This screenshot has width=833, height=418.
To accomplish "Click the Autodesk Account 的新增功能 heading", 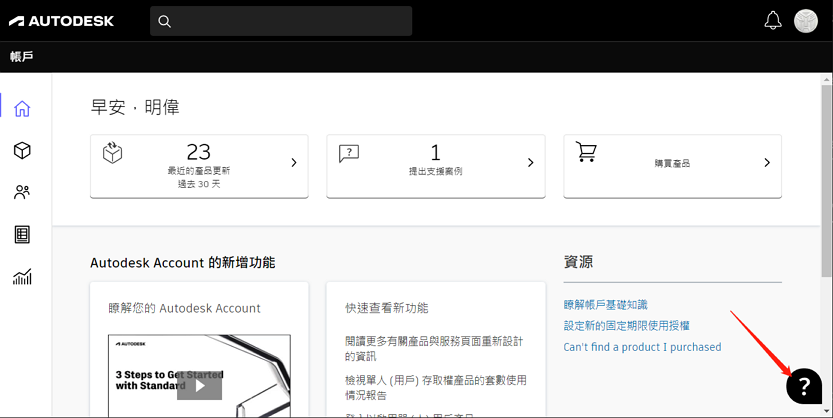I will [x=183, y=262].
